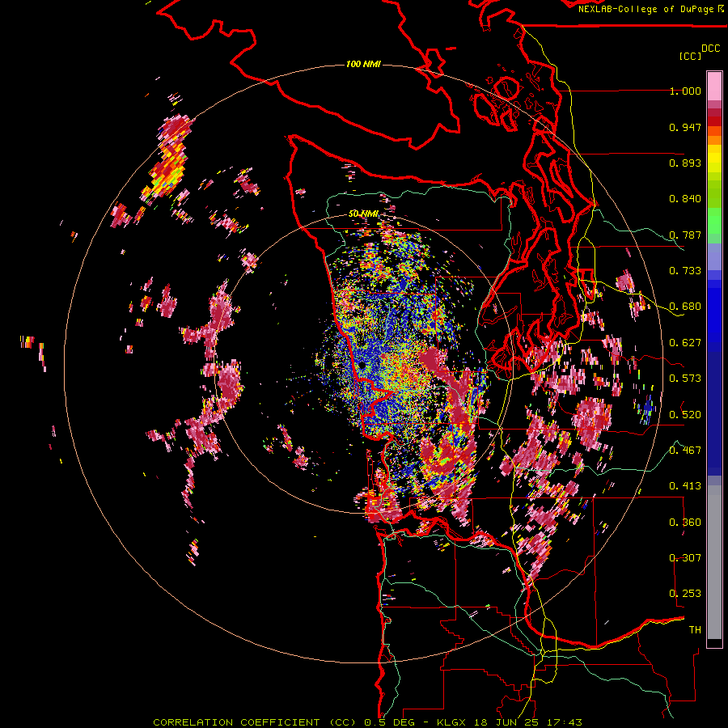Select the 0.360 legend value
Viewport: 728px width, 728px height.
(685, 523)
